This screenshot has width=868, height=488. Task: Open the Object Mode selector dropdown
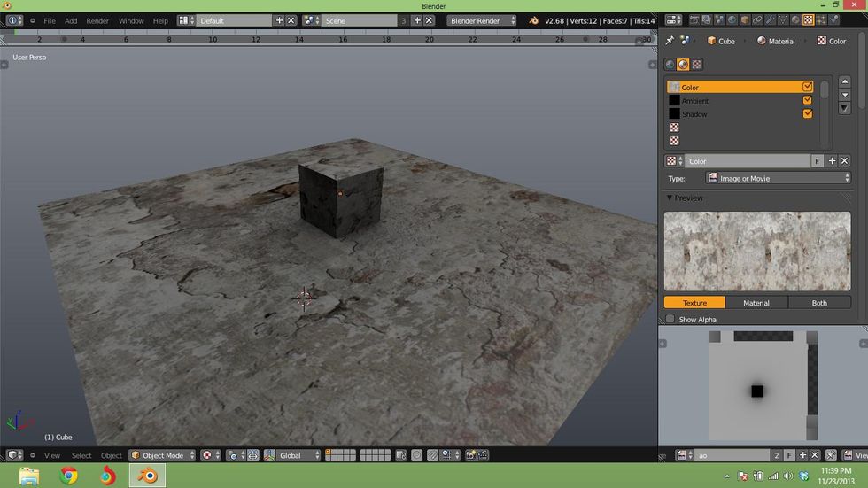[x=163, y=455]
